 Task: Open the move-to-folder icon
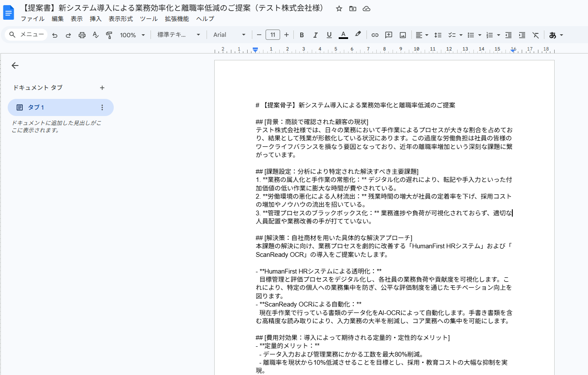353,9
